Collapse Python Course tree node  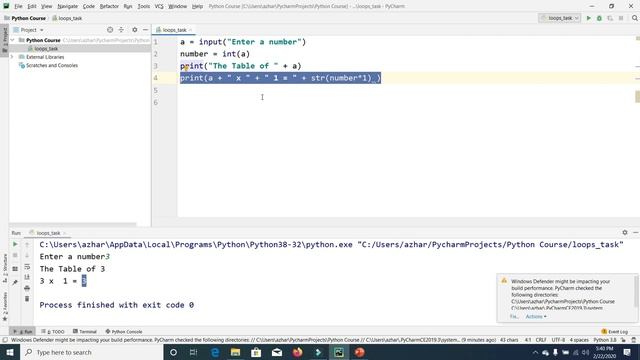pos(13,40)
